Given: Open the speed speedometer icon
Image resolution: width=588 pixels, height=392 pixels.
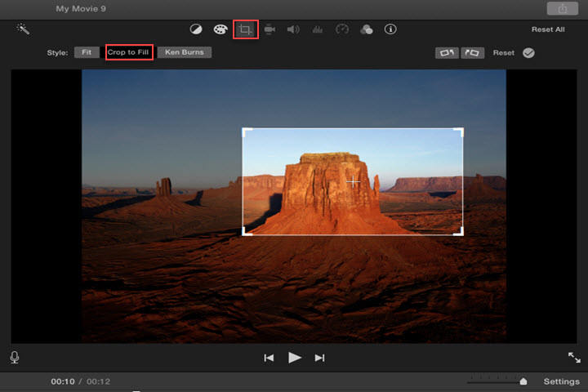Looking at the screenshot, I should point(342,29).
